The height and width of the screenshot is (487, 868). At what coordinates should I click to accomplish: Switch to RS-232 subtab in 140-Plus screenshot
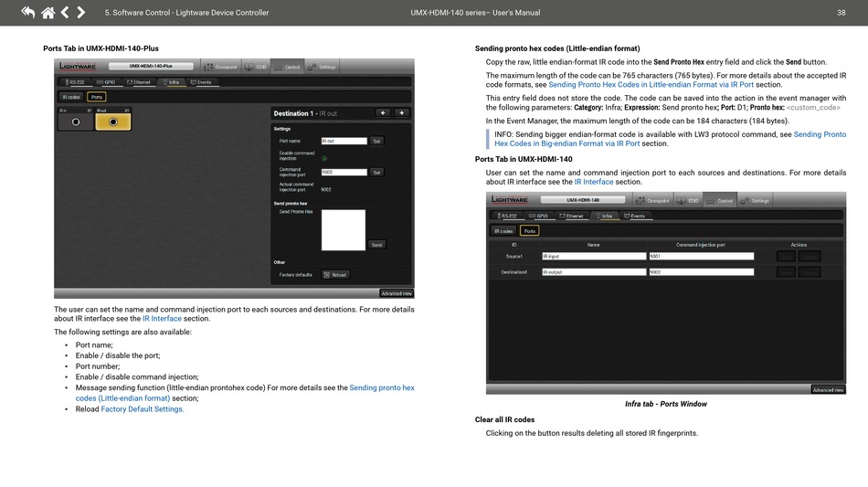tap(75, 82)
